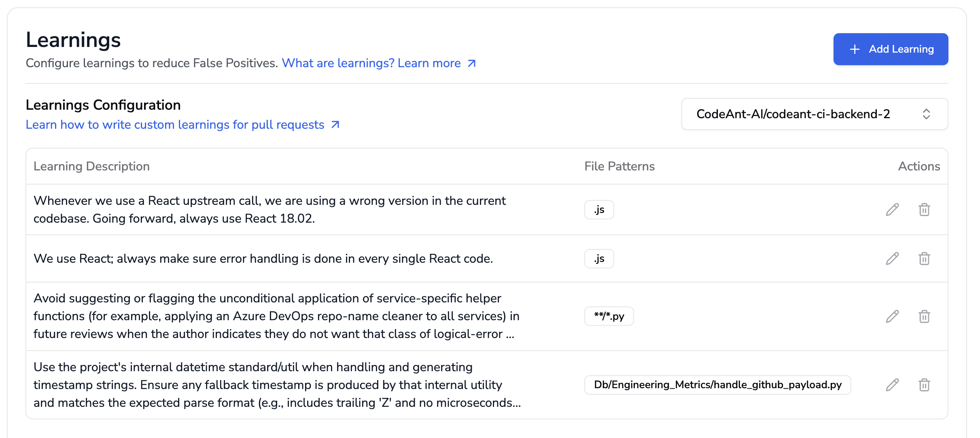980x438 pixels.
Task: Edit the datetime standard learning
Action: [x=892, y=385]
